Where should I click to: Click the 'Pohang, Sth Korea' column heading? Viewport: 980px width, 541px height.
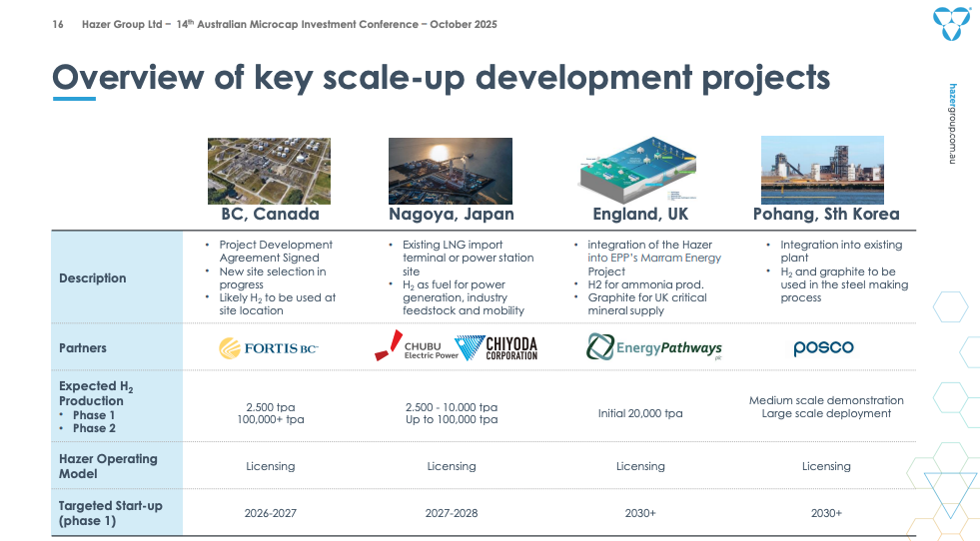pyautogui.click(x=825, y=214)
